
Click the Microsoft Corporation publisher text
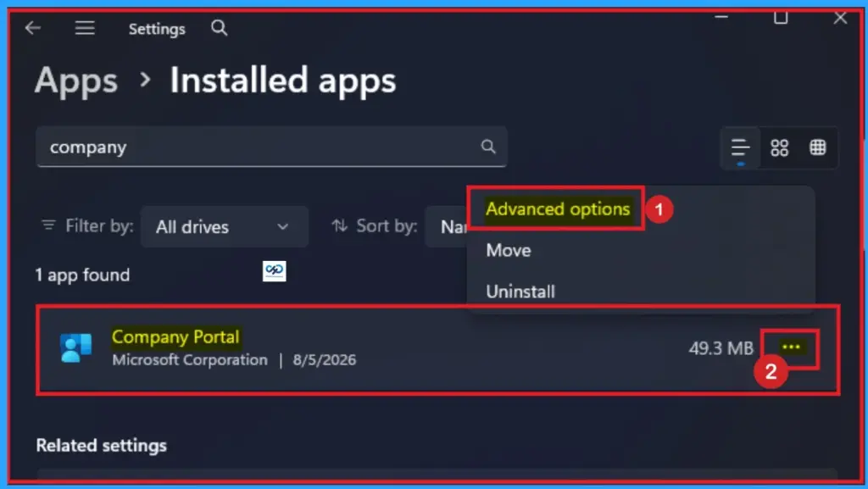pyautogui.click(x=190, y=360)
